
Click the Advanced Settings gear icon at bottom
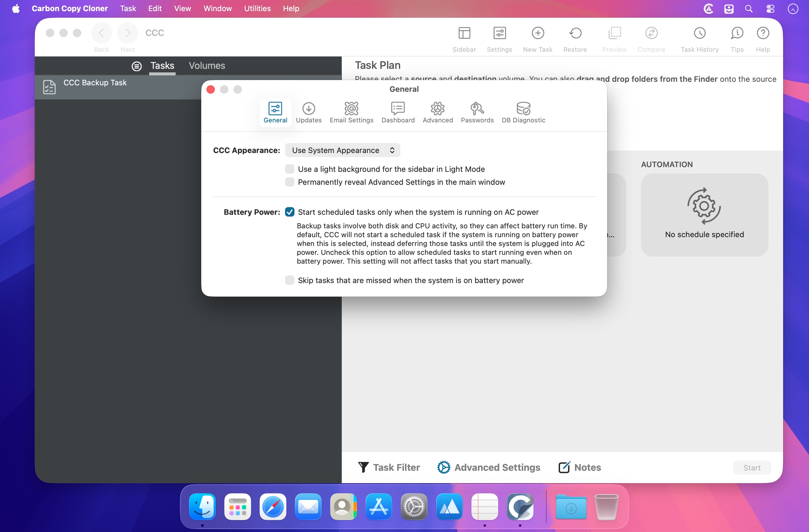click(444, 467)
